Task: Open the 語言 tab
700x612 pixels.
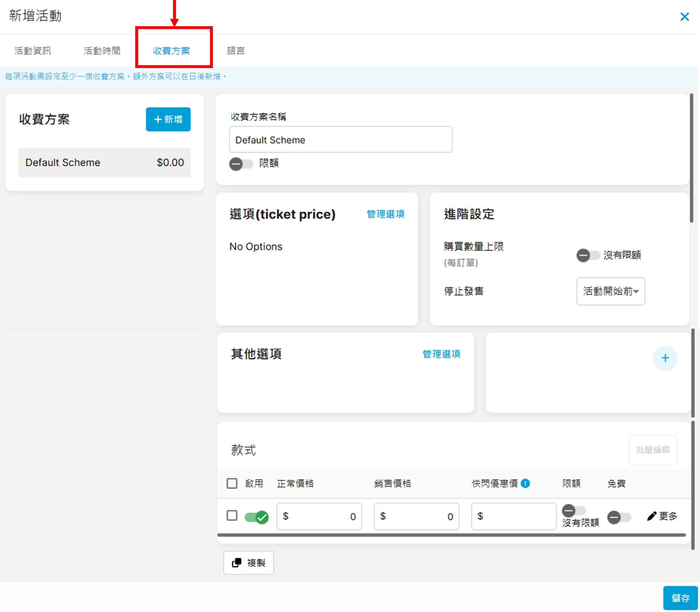Action: (236, 51)
